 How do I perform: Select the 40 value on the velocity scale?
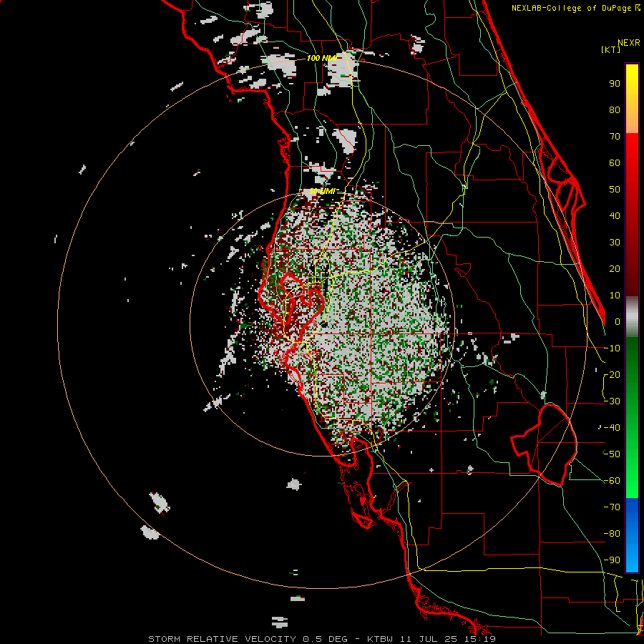coord(615,215)
